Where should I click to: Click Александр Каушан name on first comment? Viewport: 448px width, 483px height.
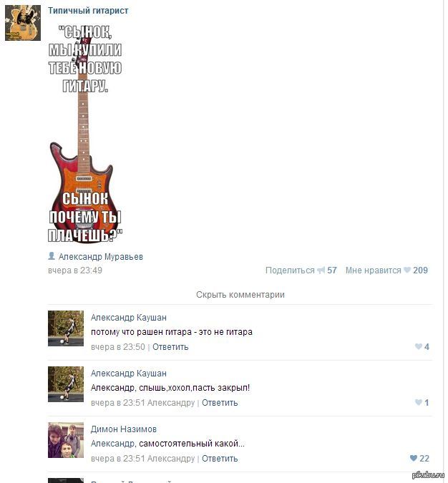click(x=129, y=317)
